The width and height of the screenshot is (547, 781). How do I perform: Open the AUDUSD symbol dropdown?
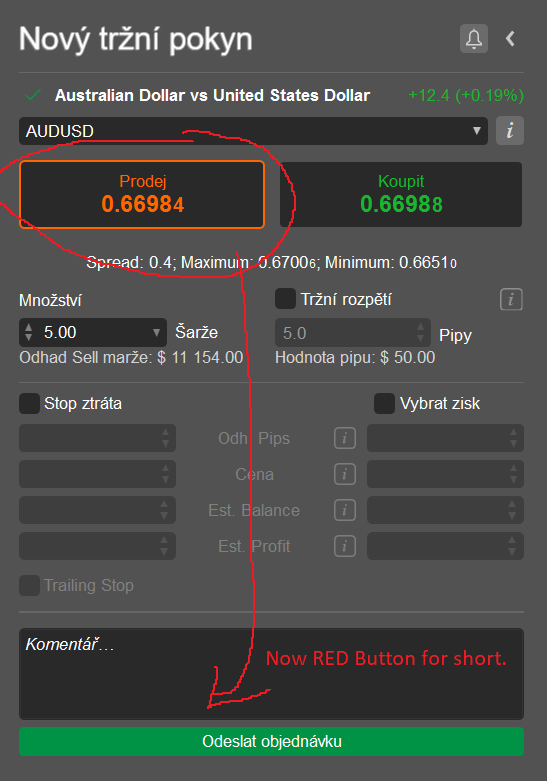(x=253, y=131)
